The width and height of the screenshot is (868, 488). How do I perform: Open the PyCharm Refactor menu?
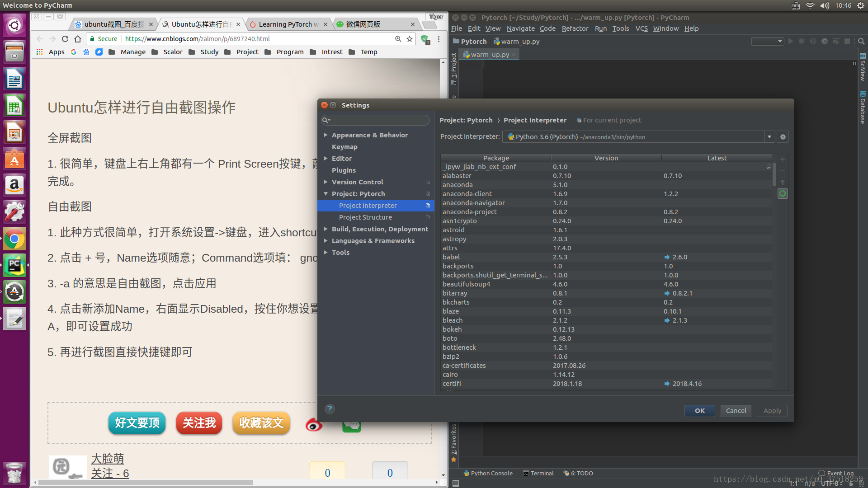(575, 28)
